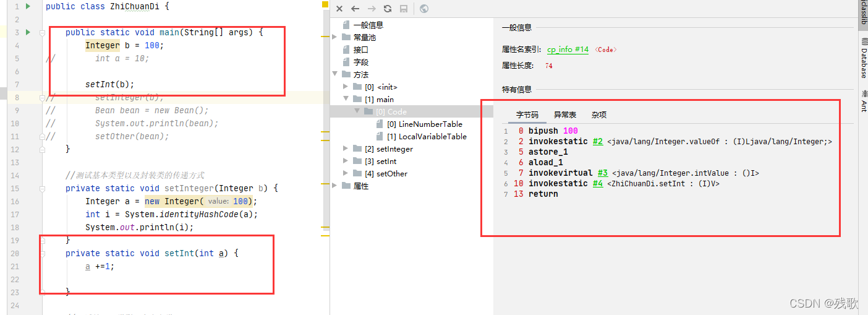Expand the [2] setInteger node arrow

(346, 149)
